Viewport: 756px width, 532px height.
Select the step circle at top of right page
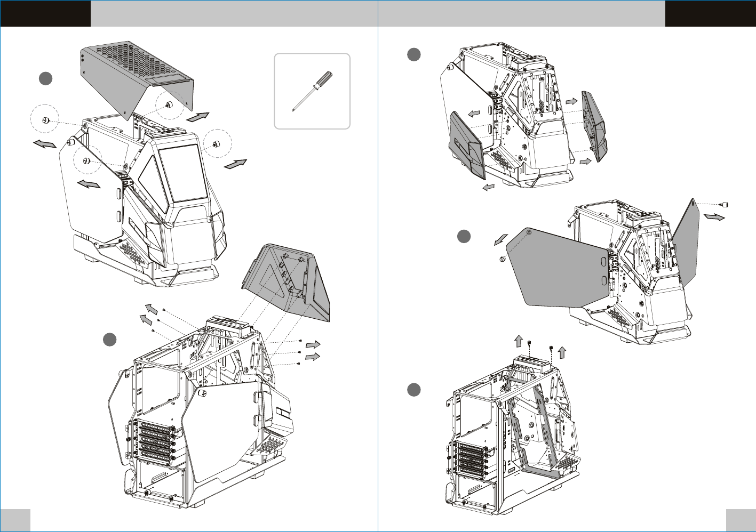point(414,54)
